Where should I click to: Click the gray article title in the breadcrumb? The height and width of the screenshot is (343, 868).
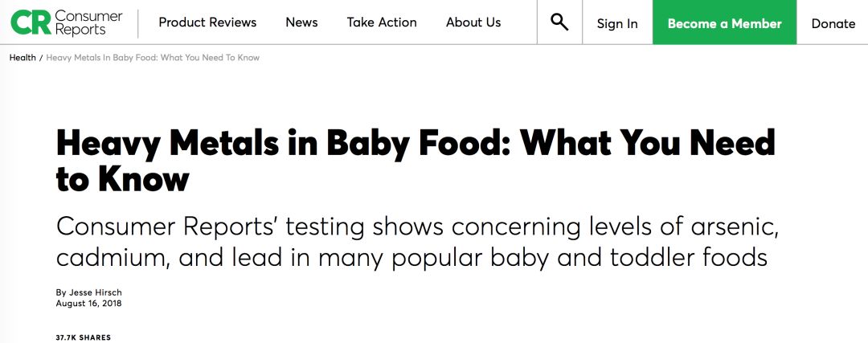[153, 58]
